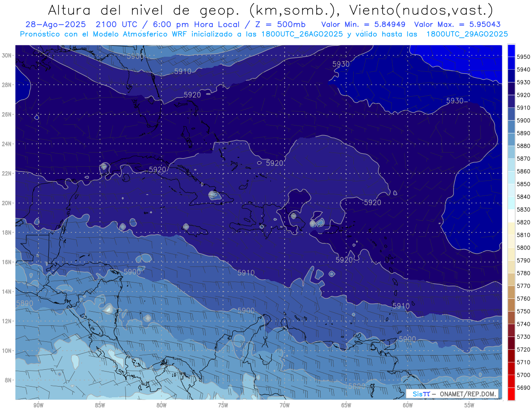Select the color bar segment between 5900 and 5910
The height and width of the screenshot is (411, 532).
pyautogui.click(x=511, y=114)
